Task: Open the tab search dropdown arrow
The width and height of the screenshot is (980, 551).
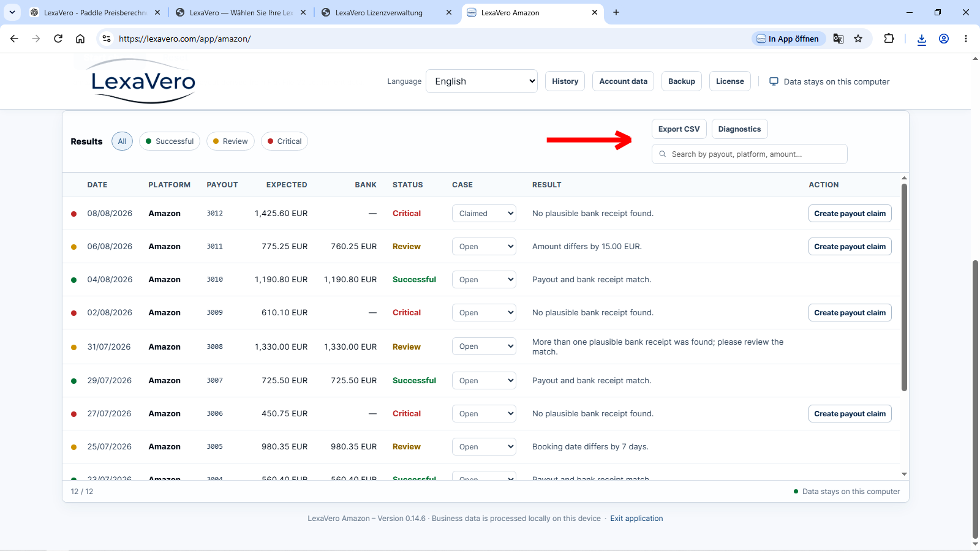Action: coord(12,12)
